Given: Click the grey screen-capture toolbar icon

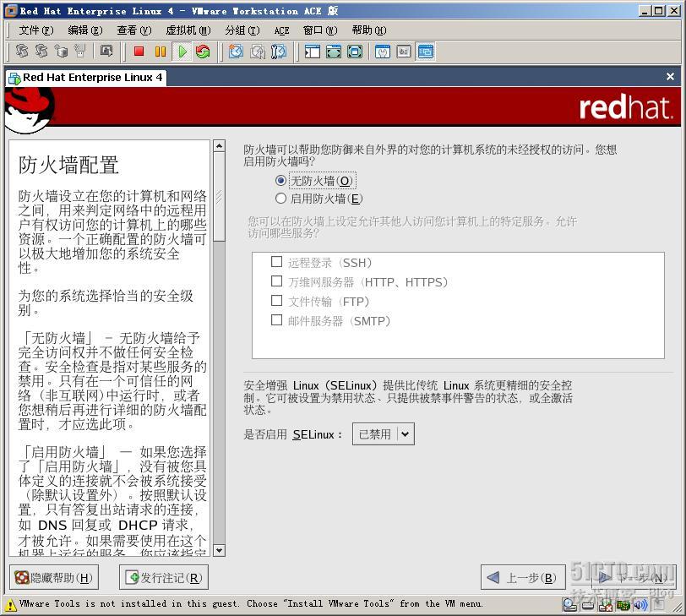Looking at the screenshot, I should pyautogui.click(x=106, y=51).
